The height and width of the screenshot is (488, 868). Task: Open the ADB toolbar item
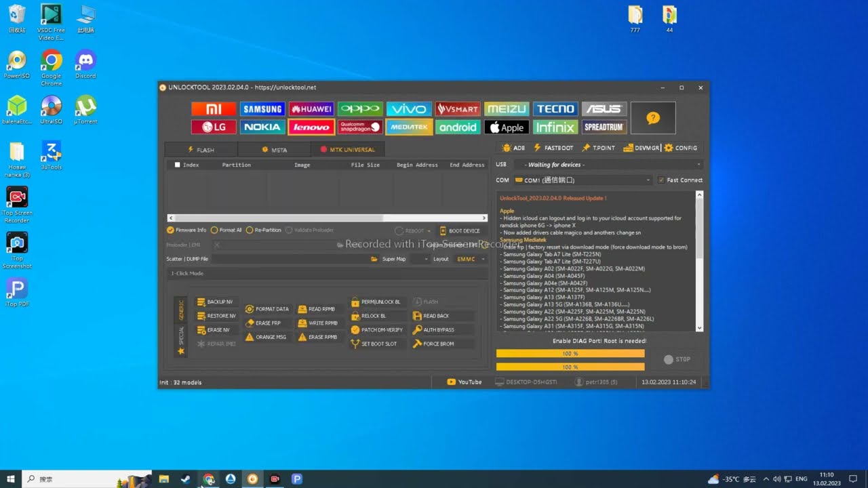pos(513,148)
